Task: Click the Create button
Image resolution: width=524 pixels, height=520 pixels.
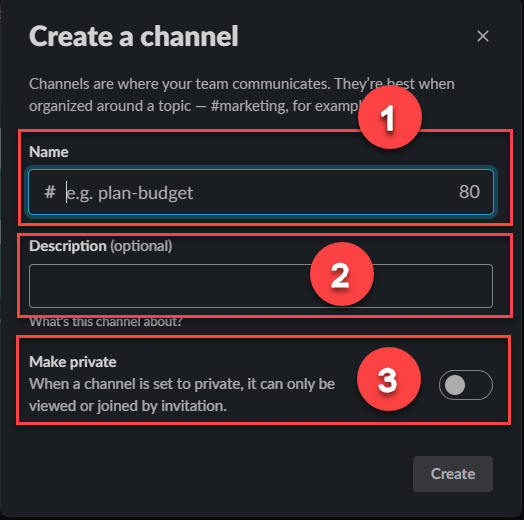Action: click(x=453, y=474)
